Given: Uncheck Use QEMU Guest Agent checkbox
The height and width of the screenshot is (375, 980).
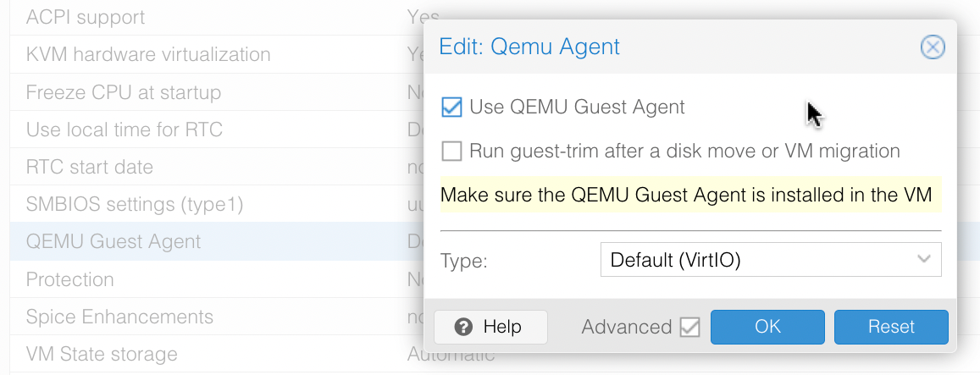Looking at the screenshot, I should [x=451, y=108].
